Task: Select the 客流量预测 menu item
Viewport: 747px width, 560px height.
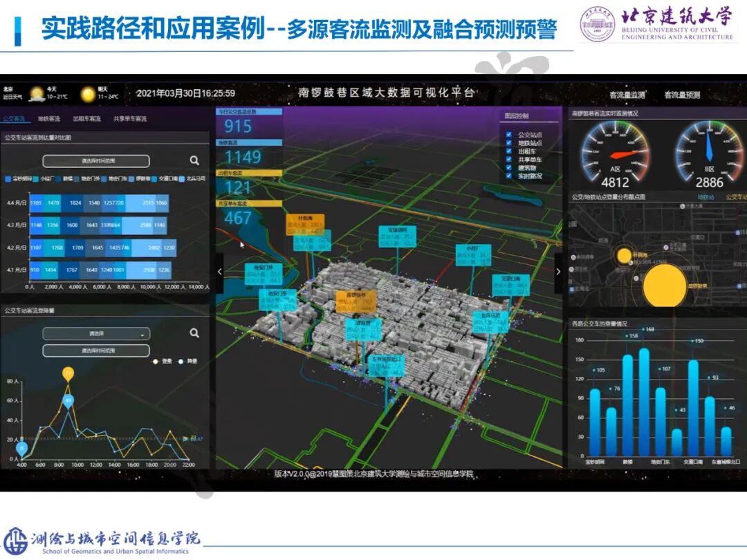Action: 682,95
